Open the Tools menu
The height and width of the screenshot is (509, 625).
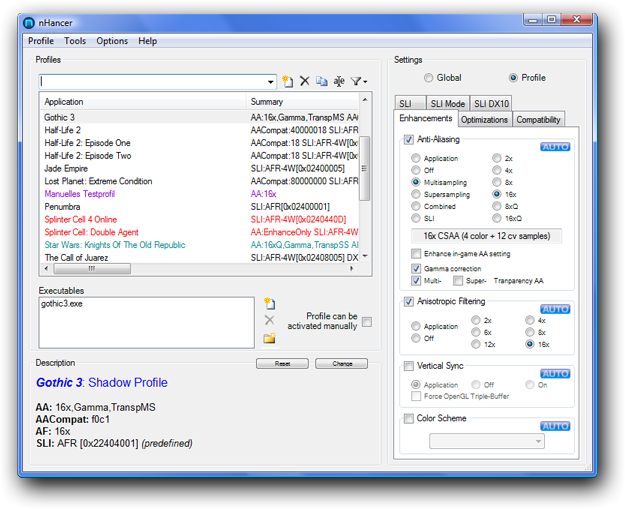75,41
